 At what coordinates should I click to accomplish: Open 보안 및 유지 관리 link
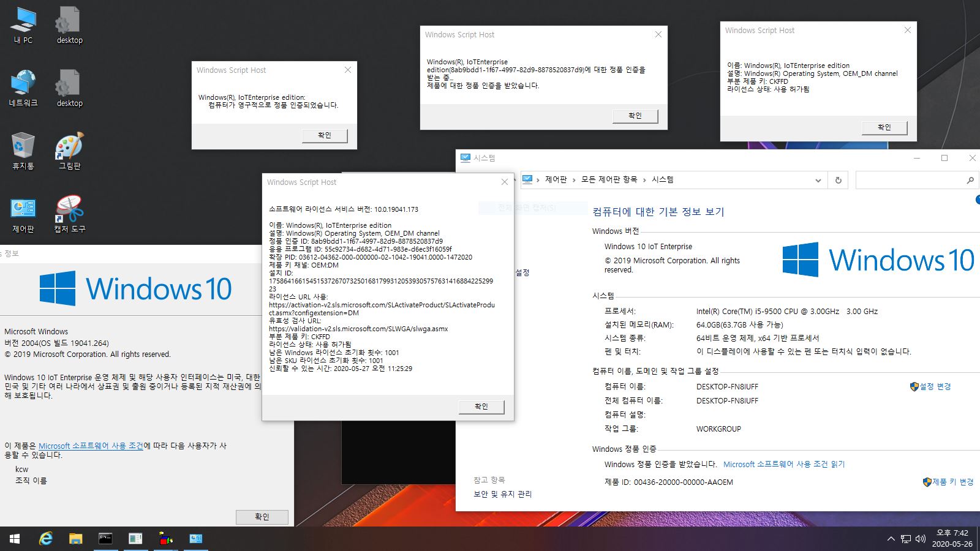[x=503, y=494]
